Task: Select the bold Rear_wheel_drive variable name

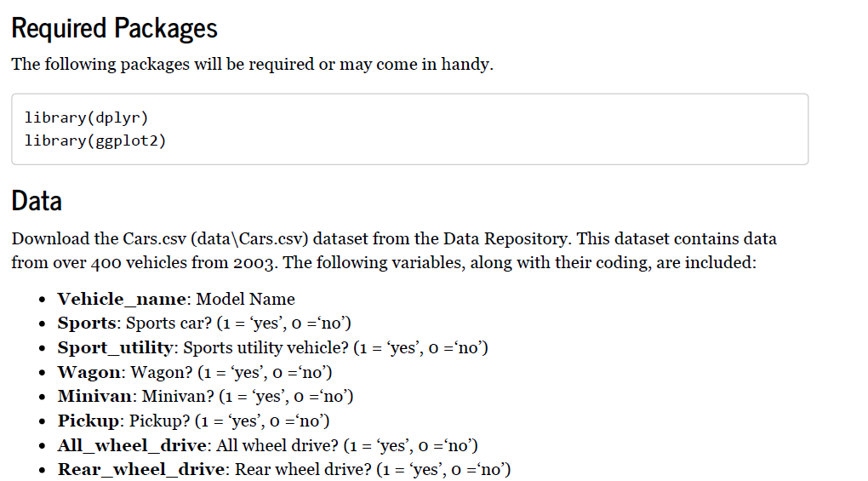Action: 141,470
